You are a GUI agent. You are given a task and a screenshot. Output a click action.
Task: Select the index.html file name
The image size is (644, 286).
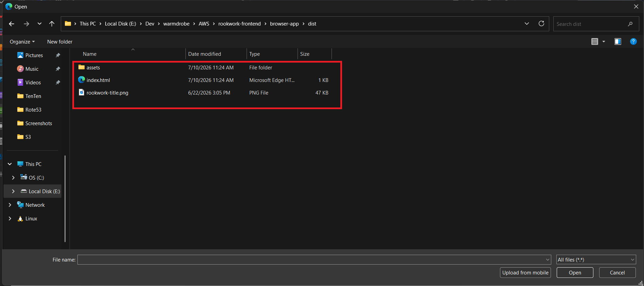click(x=98, y=80)
